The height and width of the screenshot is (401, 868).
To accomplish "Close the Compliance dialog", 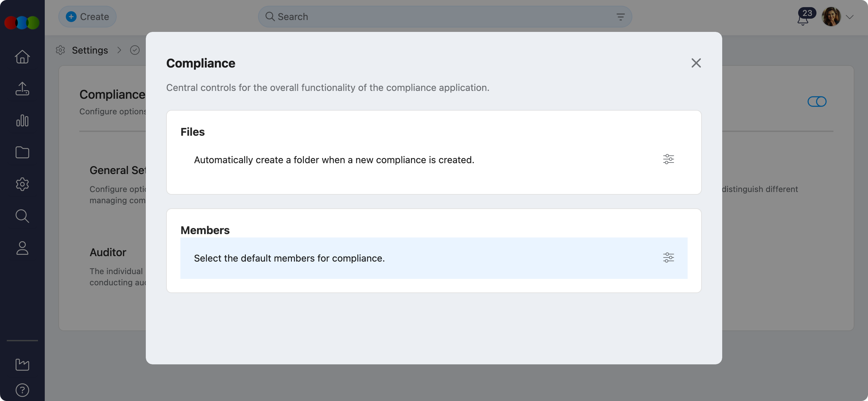I will (696, 63).
